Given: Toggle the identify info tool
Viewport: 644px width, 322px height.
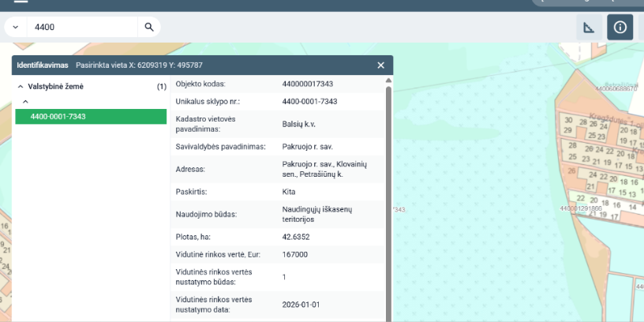Looking at the screenshot, I should click(620, 27).
